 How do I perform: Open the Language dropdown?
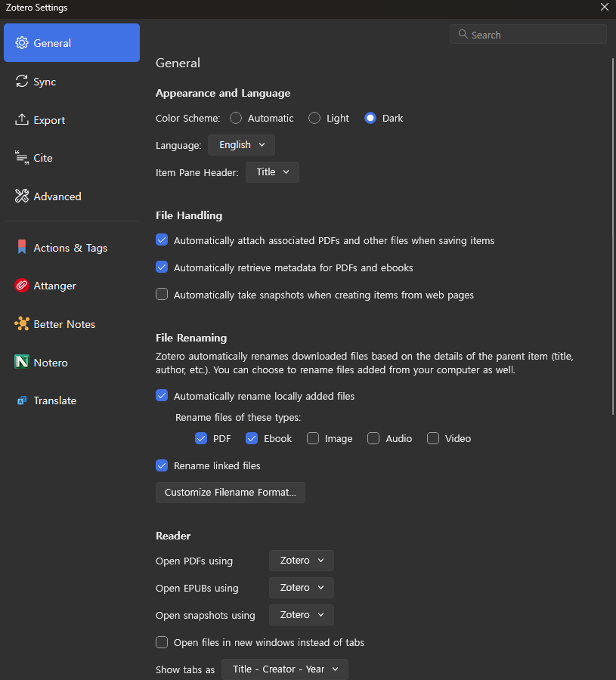point(240,144)
